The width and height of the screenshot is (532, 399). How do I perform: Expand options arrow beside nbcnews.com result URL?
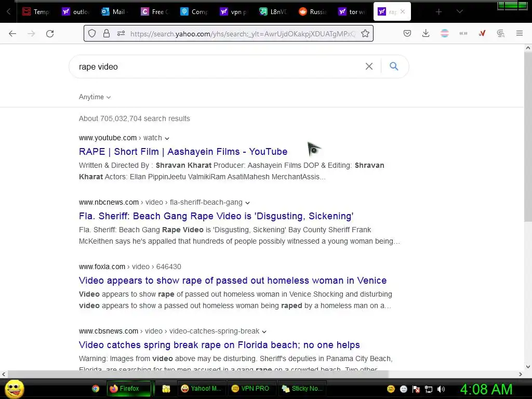pyautogui.click(x=247, y=203)
